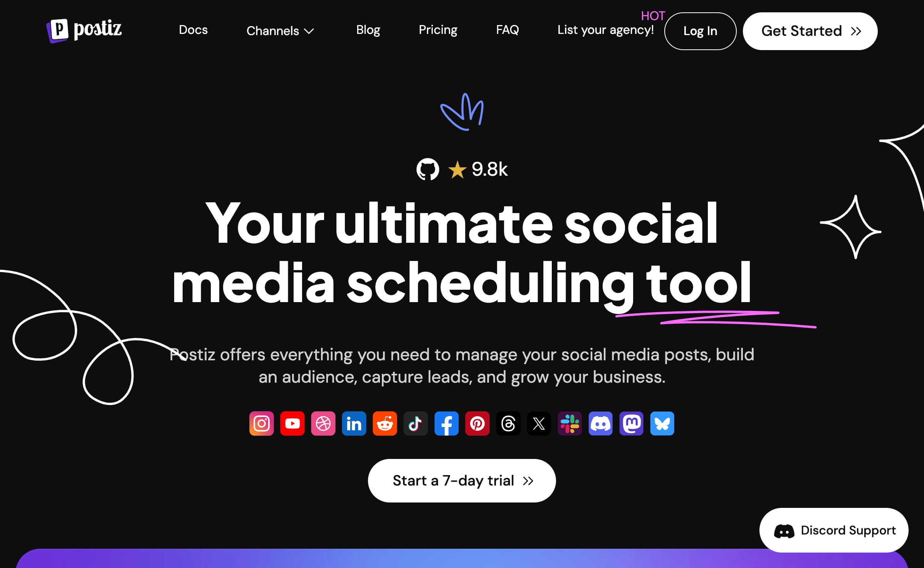Viewport: 924px width, 568px height.
Task: Click the Log In button
Action: coord(700,31)
